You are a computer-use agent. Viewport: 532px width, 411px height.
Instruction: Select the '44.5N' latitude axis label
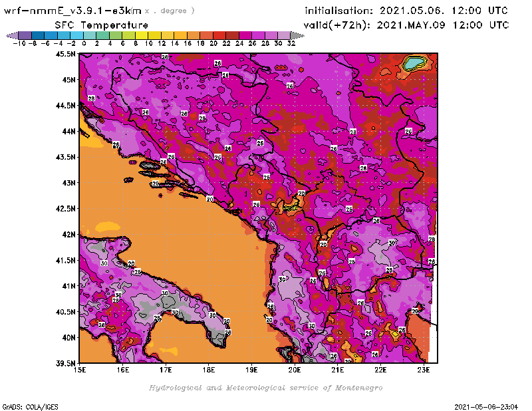click(x=65, y=106)
